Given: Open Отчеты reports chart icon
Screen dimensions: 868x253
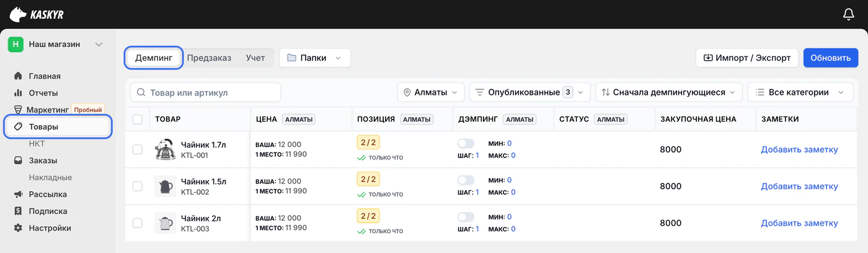Looking at the screenshot, I should 18,93.
